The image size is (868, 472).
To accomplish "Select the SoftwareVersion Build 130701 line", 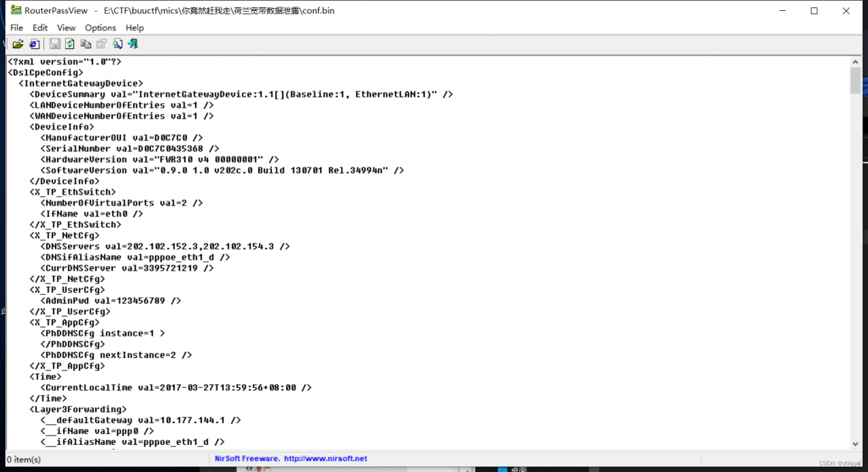I will [222, 170].
